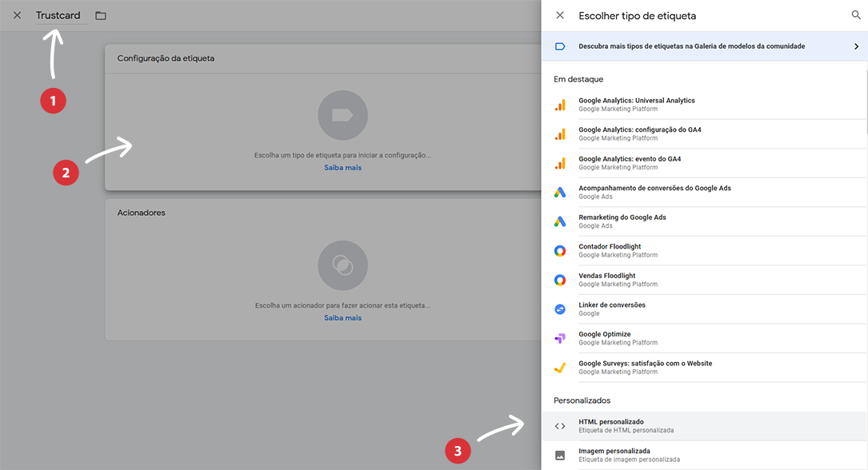Select Google Ads conversion tracking icon
868x470 pixels.
pos(560,193)
